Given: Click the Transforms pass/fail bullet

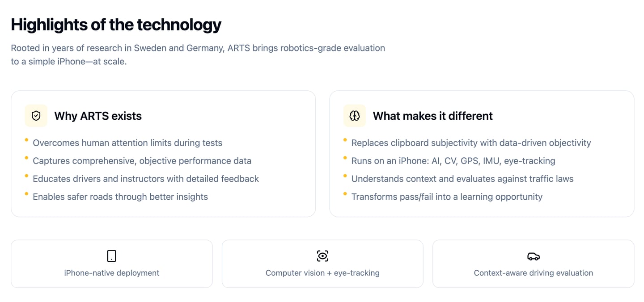Looking at the screenshot, I should (447, 197).
